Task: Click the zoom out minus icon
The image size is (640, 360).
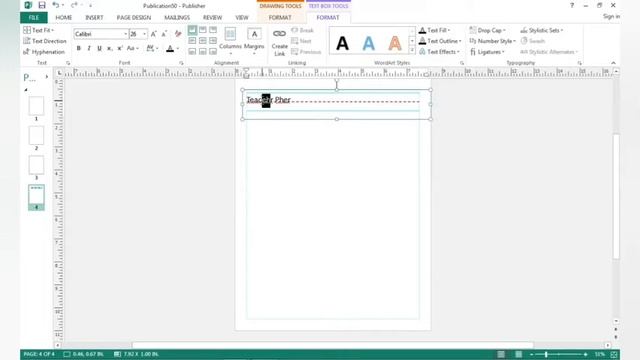Action: [x=531, y=354]
